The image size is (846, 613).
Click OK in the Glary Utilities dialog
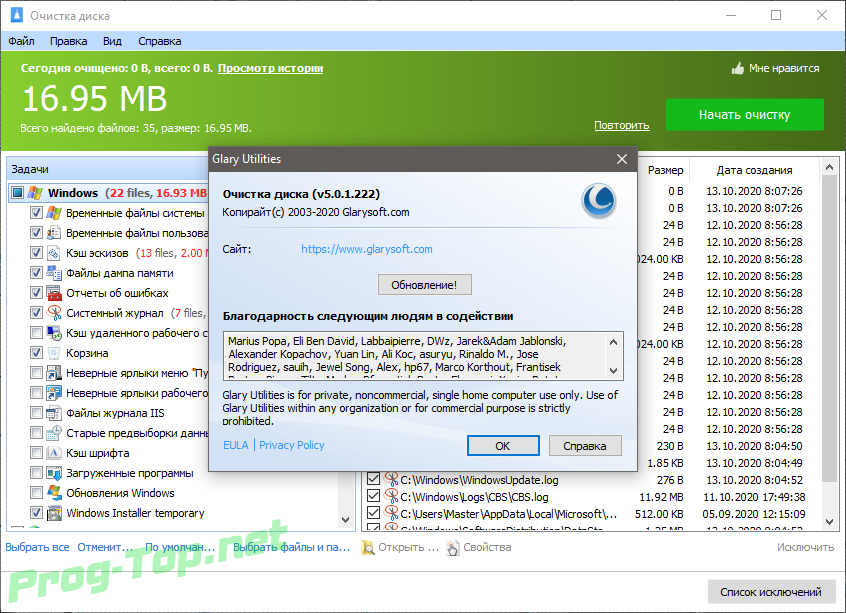pyautogui.click(x=503, y=446)
